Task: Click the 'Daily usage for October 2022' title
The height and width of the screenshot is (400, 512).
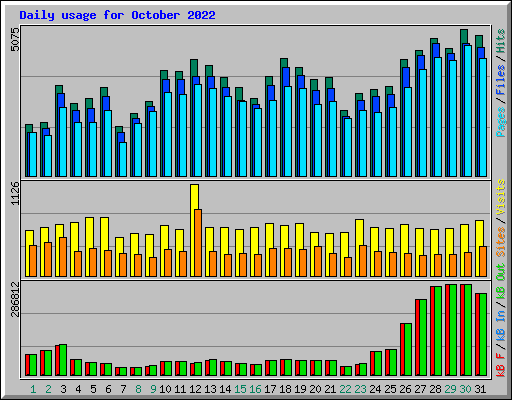Action: [x=117, y=15]
